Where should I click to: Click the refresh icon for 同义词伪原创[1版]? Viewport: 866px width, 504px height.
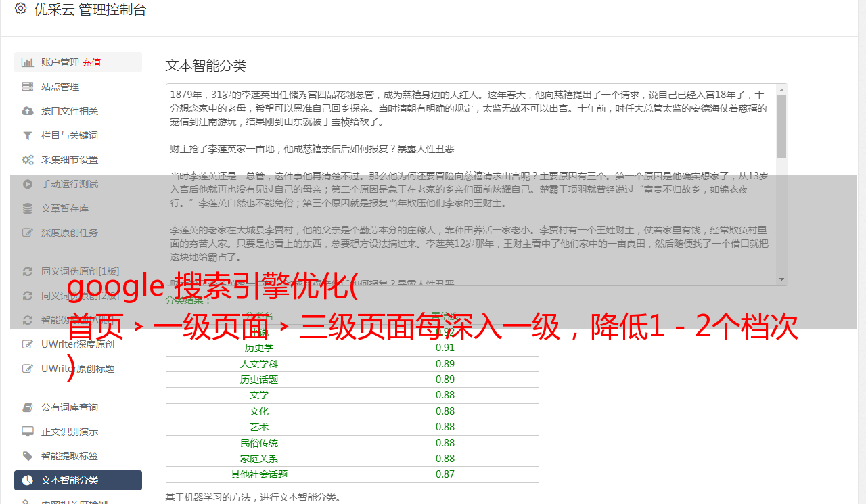(28, 271)
